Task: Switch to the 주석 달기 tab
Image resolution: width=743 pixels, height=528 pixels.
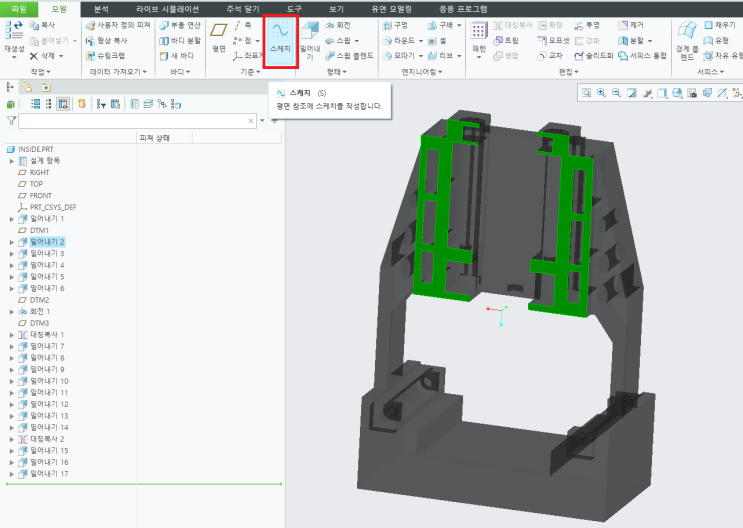Action: tap(243, 9)
